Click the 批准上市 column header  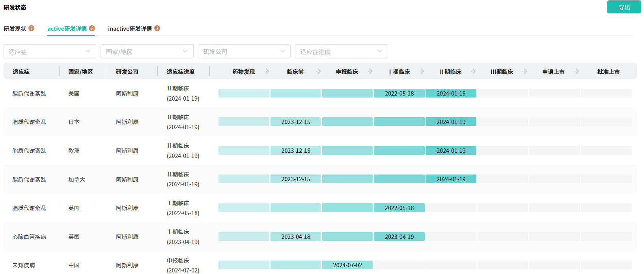click(609, 72)
